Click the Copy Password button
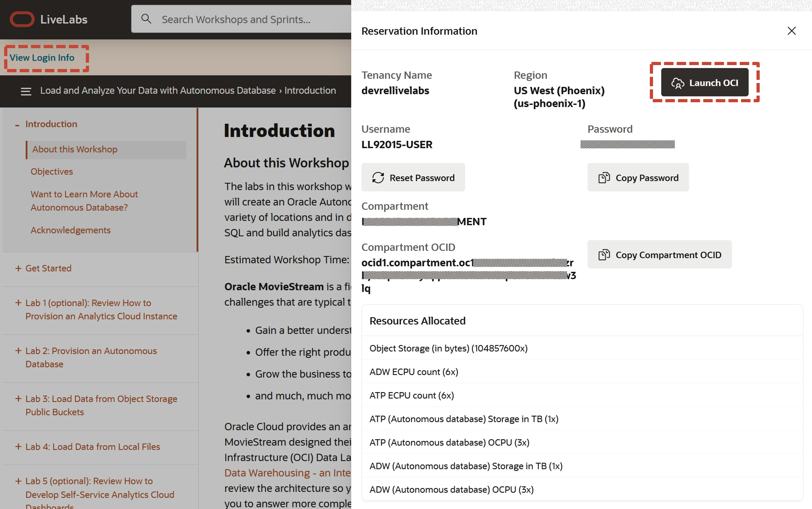 [638, 178]
